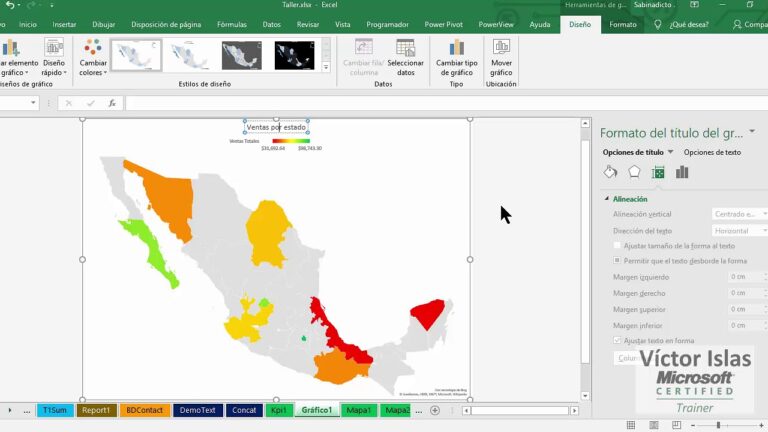Expand the chart styles gallery
Image resolution: width=768 pixels, height=432 pixels.
click(x=326, y=67)
